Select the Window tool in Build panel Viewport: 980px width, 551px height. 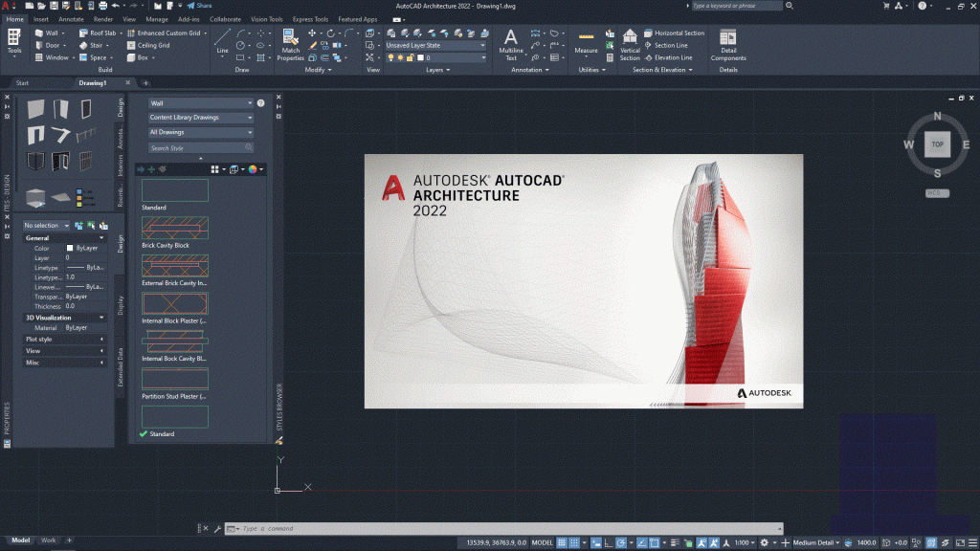tap(53, 57)
